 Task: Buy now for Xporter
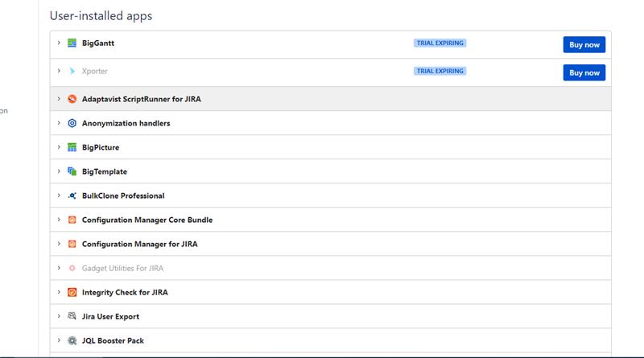(x=584, y=72)
